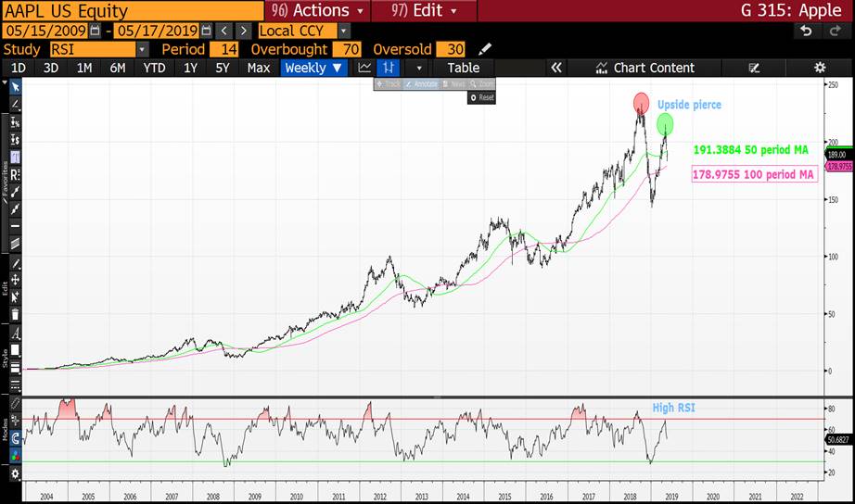The image size is (855, 504).
Task: Edit start date 05/15/2009 field
Action: coord(45,31)
